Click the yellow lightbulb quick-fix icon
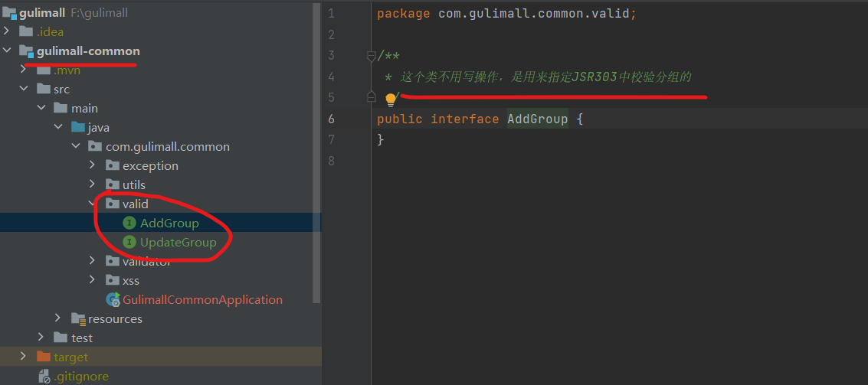 point(391,100)
